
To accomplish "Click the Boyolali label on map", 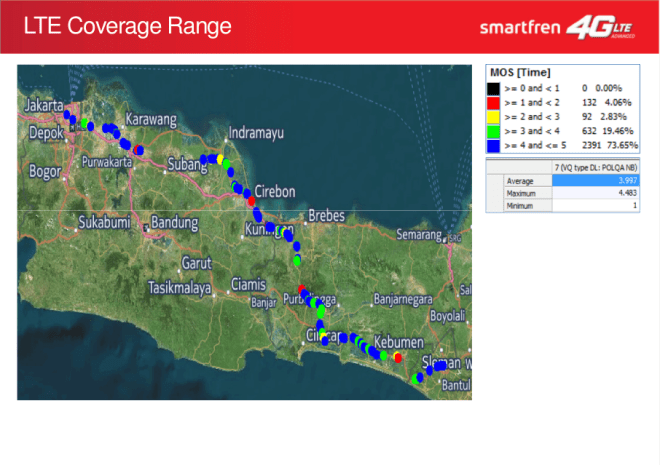I will point(447,316).
